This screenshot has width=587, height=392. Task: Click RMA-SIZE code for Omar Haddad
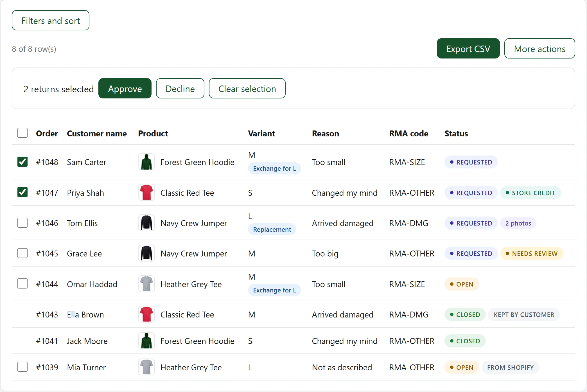pos(407,284)
